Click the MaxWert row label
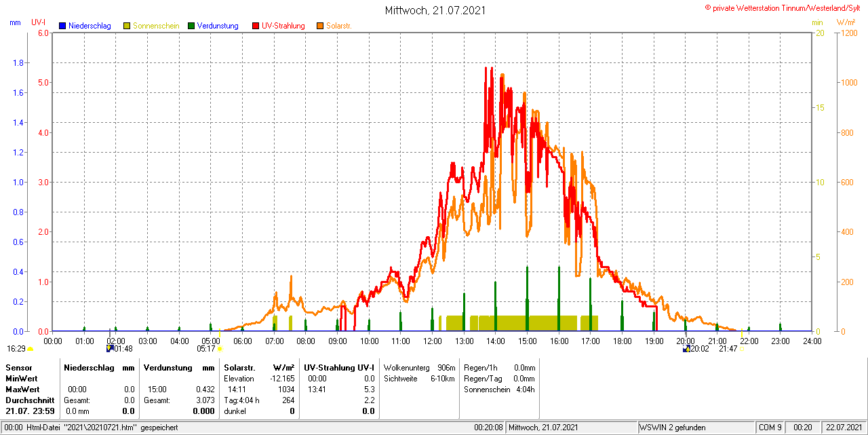The height and width of the screenshot is (435, 868). point(23,389)
